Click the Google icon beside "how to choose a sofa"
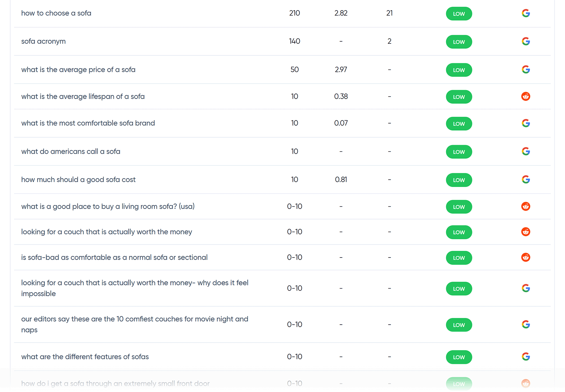 [x=525, y=13]
